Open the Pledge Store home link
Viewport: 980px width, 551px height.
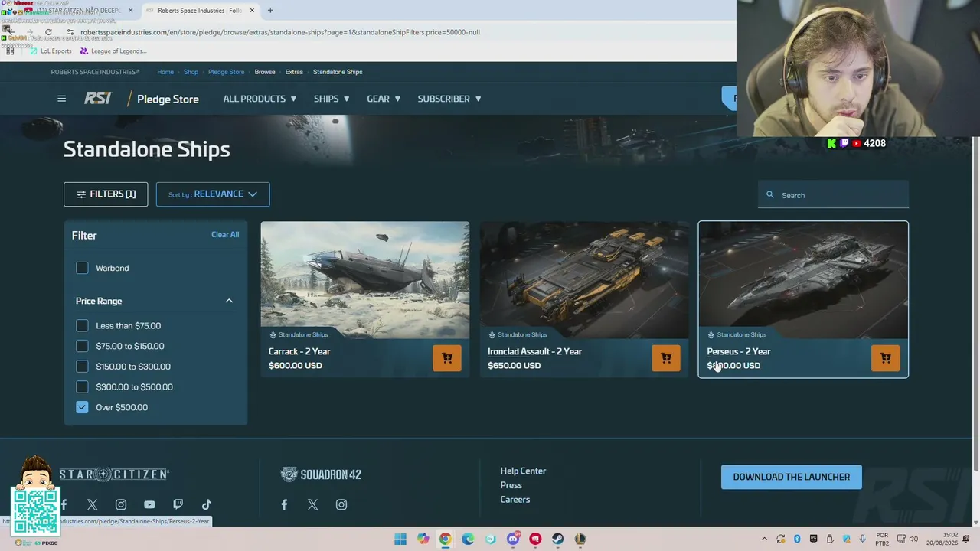coord(168,99)
